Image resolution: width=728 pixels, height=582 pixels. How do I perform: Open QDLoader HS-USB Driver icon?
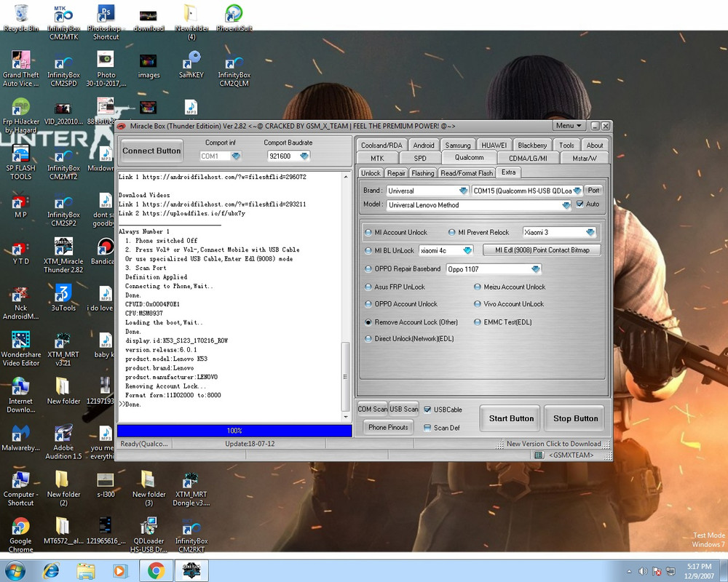[149, 535]
